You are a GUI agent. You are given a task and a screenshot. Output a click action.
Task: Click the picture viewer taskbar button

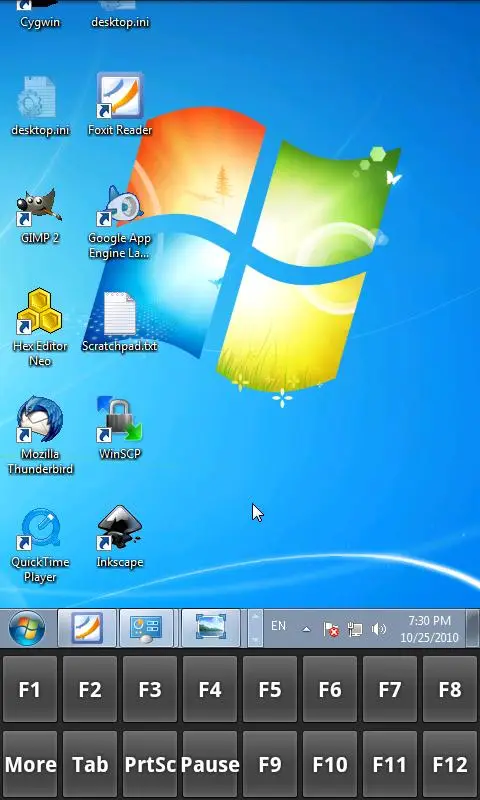coord(211,628)
